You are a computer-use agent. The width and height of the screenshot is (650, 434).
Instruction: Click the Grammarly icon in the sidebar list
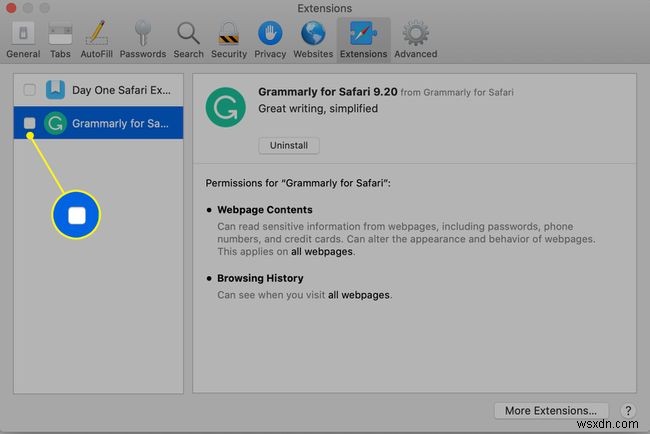tap(55, 123)
